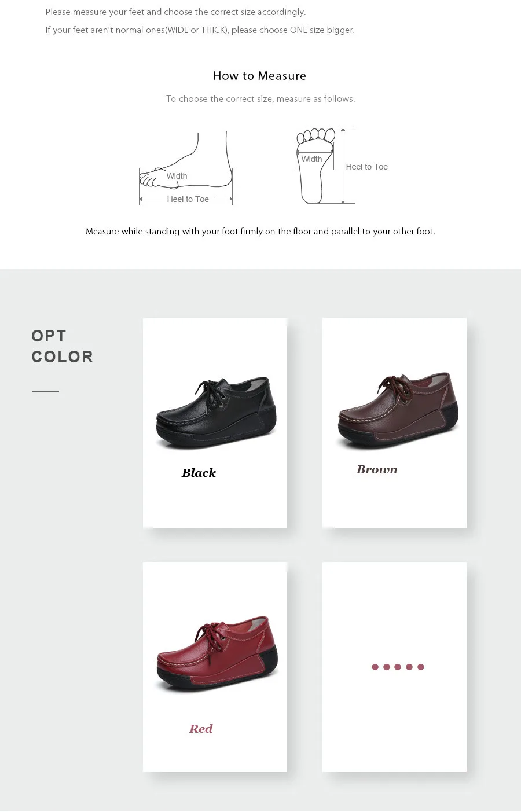Image resolution: width=521 pixels, height=812 pixels.
Task: Click the Heel to Toe label beside footprint
Action: (x=366, y=167)
